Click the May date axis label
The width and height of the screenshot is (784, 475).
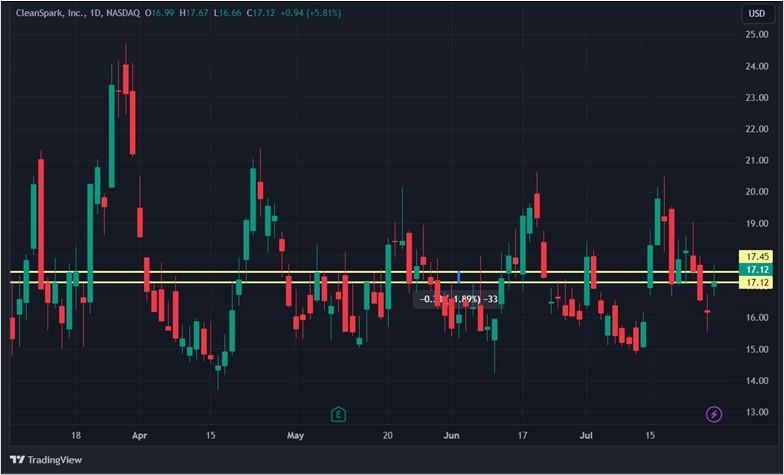tap(295, 436)
